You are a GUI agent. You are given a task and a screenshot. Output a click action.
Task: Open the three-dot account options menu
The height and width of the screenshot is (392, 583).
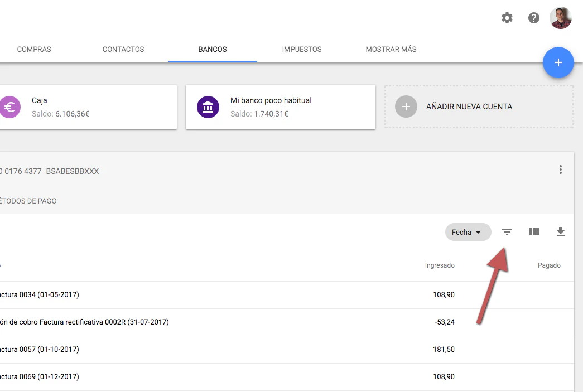click(561, 170)
